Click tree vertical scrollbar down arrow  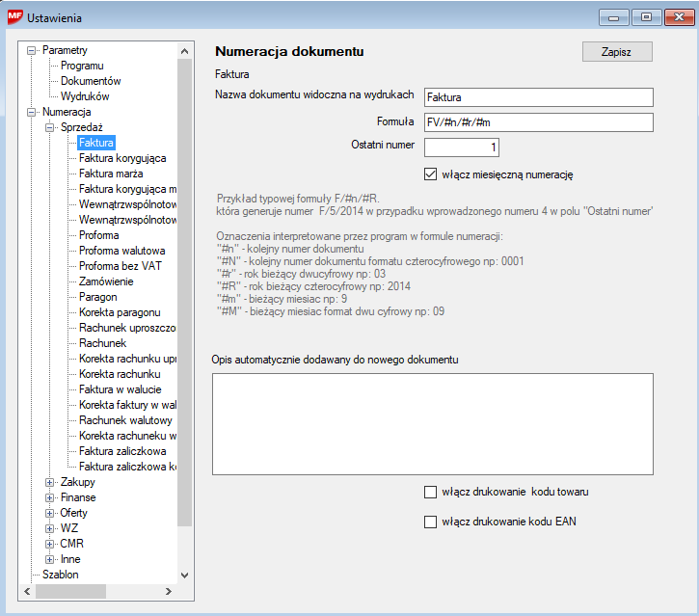tap(185, 575)
